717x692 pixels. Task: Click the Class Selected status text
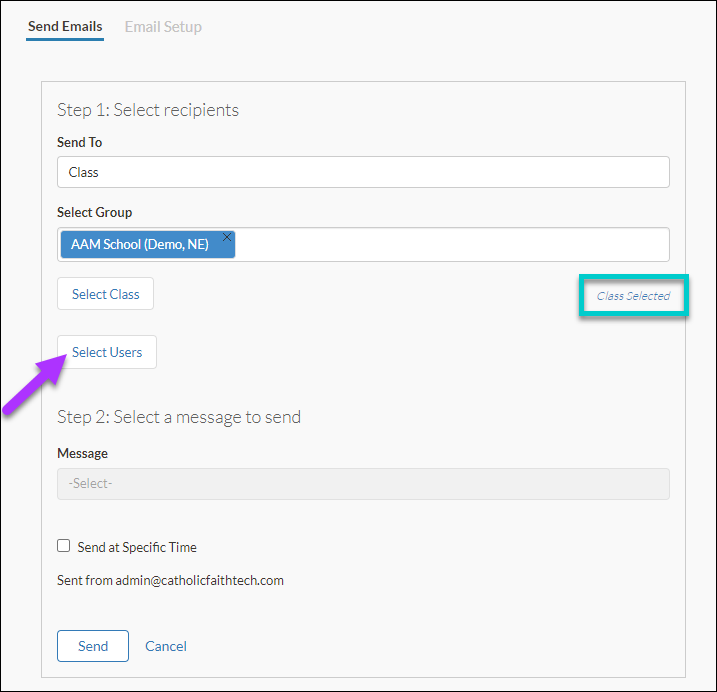[633, 296]
